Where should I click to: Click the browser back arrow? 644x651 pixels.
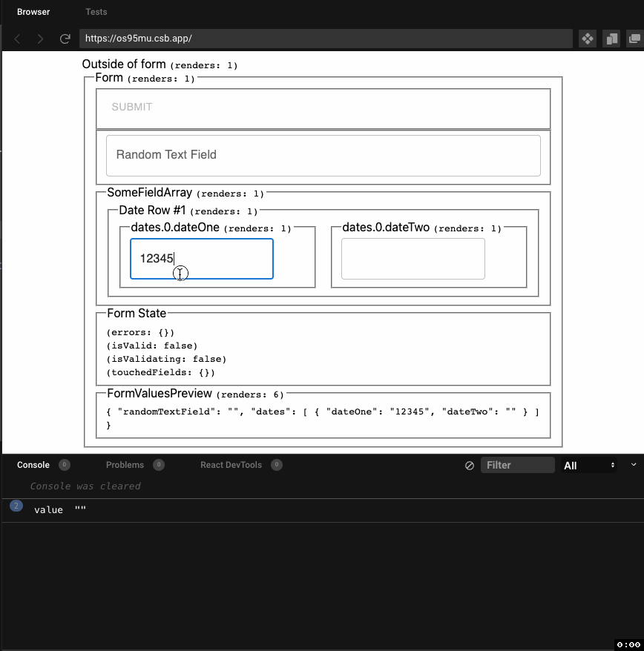click(18, 39)
